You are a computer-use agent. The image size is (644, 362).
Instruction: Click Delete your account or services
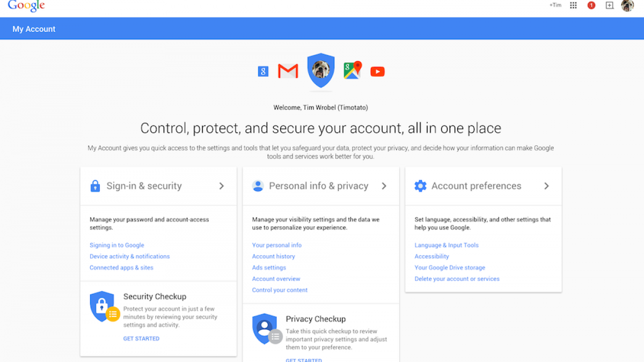[457, 279]
